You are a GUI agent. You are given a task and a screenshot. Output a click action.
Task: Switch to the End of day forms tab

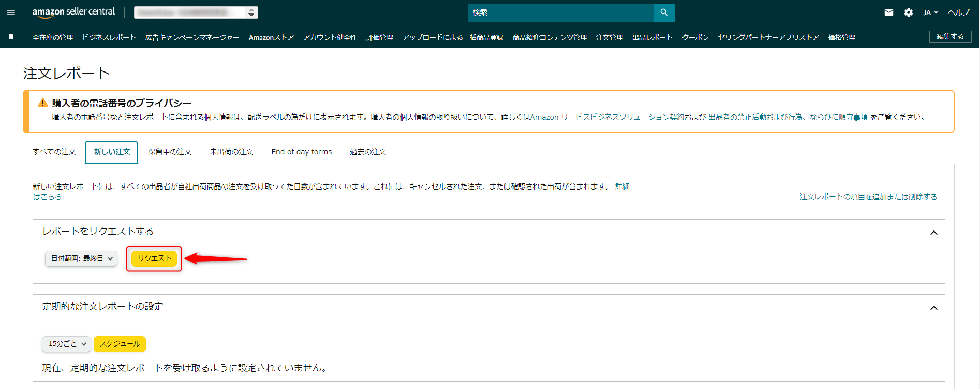(x=302, y=152)
